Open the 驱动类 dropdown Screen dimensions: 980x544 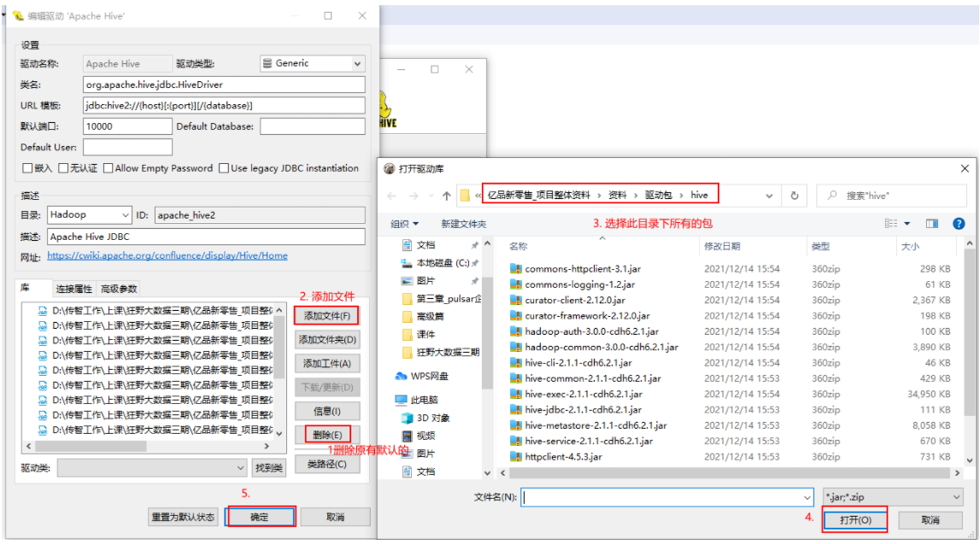[152, 468]
